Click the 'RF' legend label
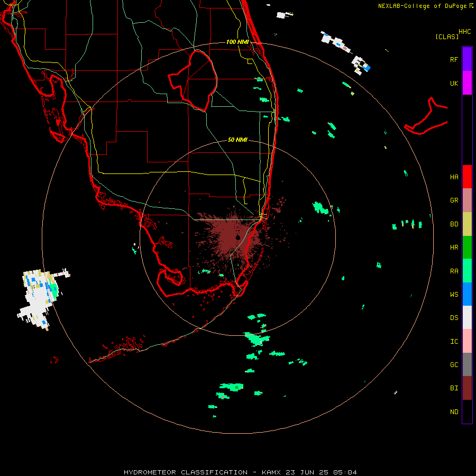 pos(454,59)
